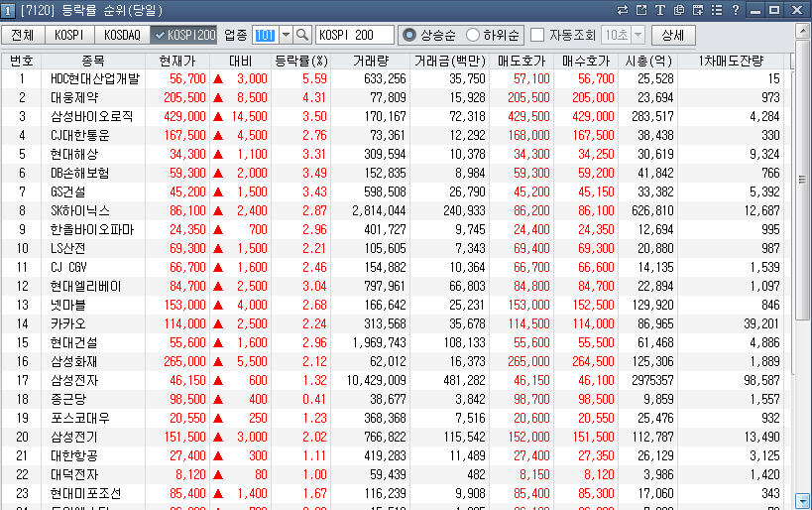Click the magnifier search icon beside sector code
Viewport: 812px width, 510px height.
pos(303,35)
